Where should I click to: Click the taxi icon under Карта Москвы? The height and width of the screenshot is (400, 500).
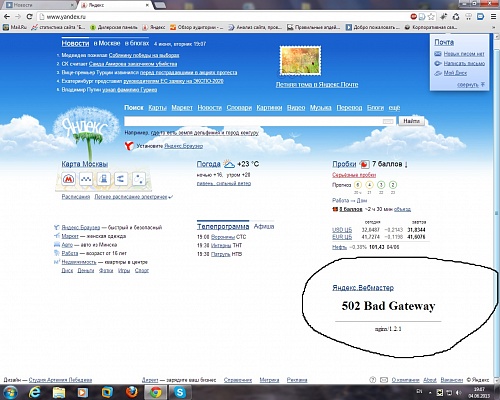pos(86,179)
